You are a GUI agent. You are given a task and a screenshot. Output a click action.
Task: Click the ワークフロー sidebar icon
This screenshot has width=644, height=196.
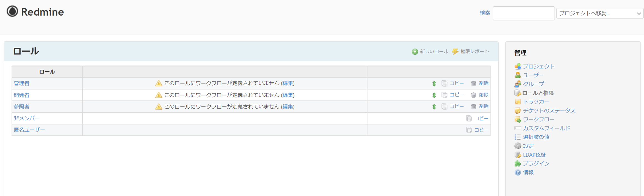518,119
